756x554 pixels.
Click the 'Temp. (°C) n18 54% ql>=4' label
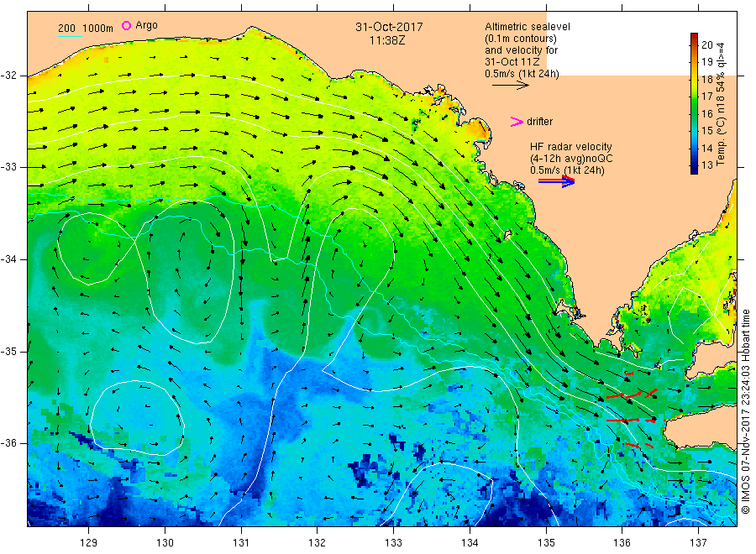point(722,103)
